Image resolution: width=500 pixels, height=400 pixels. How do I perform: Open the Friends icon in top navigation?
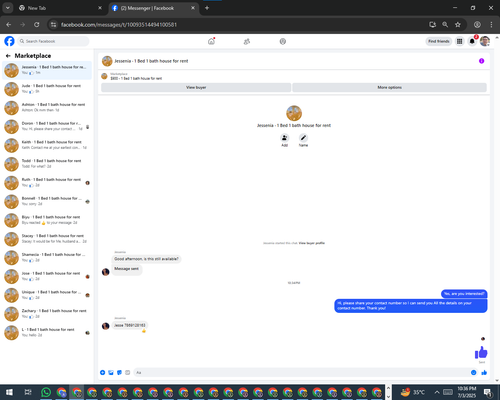coord(247,41)
